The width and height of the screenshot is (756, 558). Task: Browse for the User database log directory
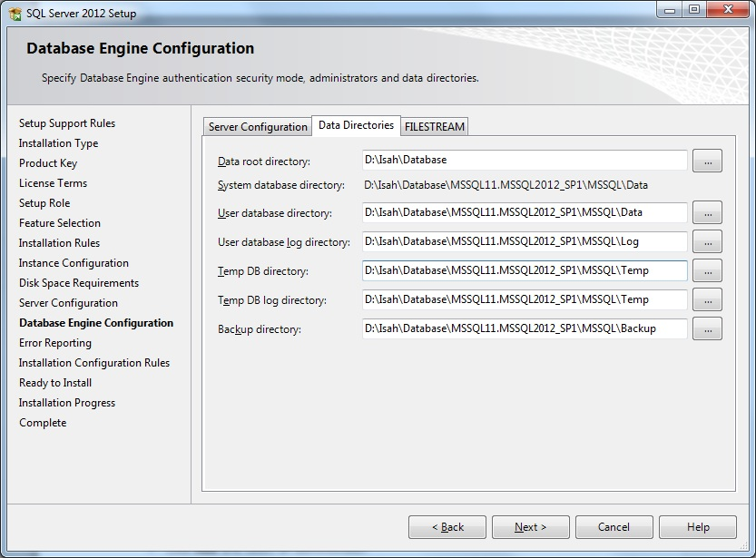point(707,241)
